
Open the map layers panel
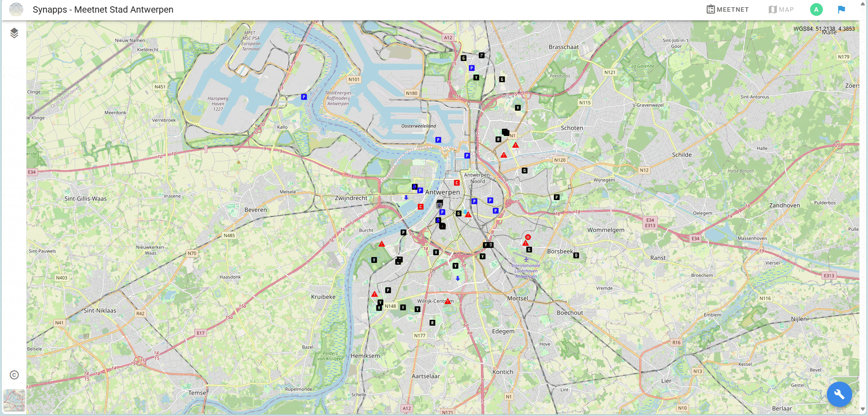pos(14,33)
